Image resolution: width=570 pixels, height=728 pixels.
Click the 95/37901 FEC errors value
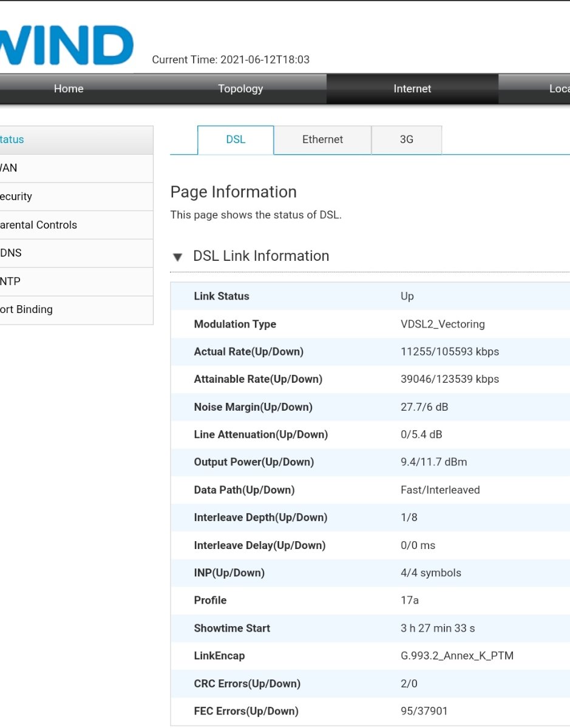tap(424, 711)
